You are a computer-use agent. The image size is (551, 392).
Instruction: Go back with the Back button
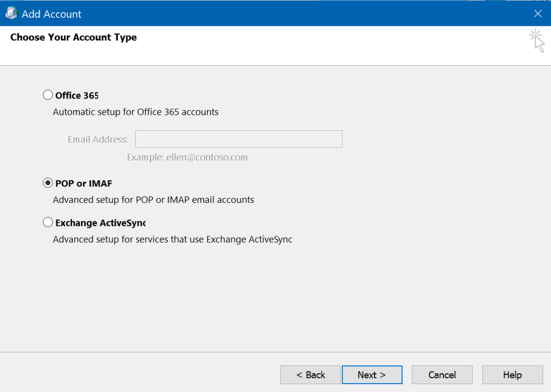[x=311, y=375]
